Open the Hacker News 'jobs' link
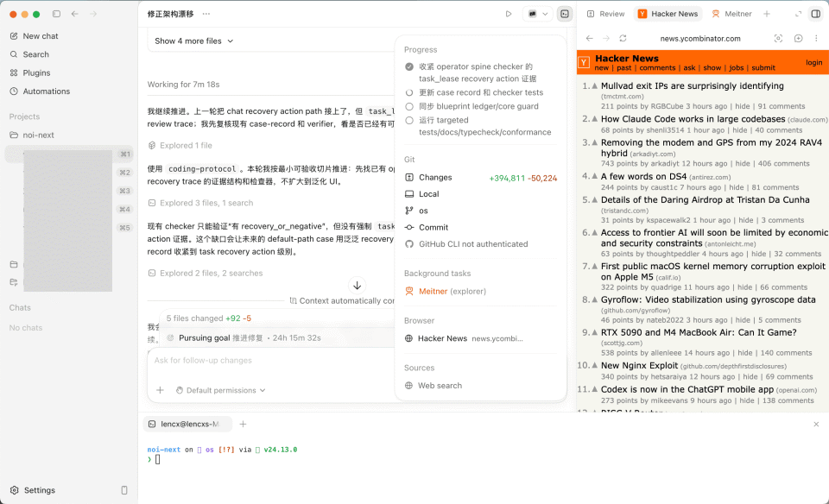 736,67
